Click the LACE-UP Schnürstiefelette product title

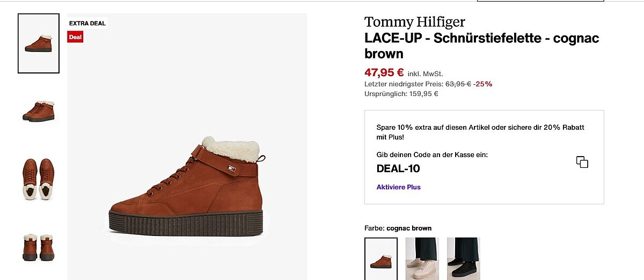pos(481,46)
